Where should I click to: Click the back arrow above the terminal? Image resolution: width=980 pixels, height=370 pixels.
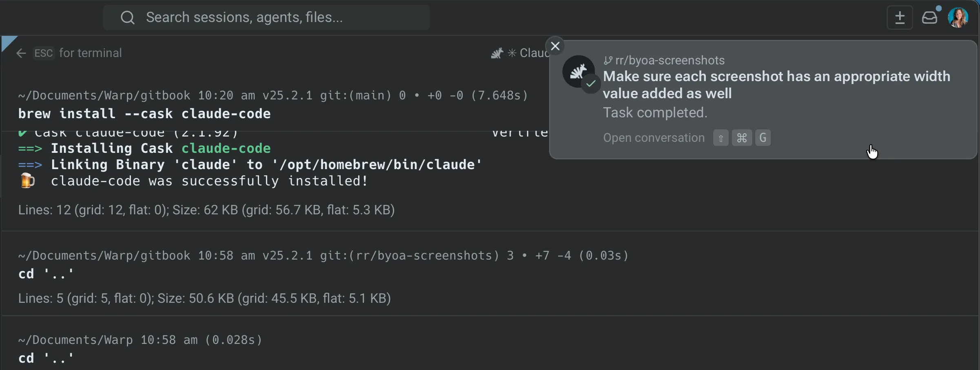tap(20, 53)
